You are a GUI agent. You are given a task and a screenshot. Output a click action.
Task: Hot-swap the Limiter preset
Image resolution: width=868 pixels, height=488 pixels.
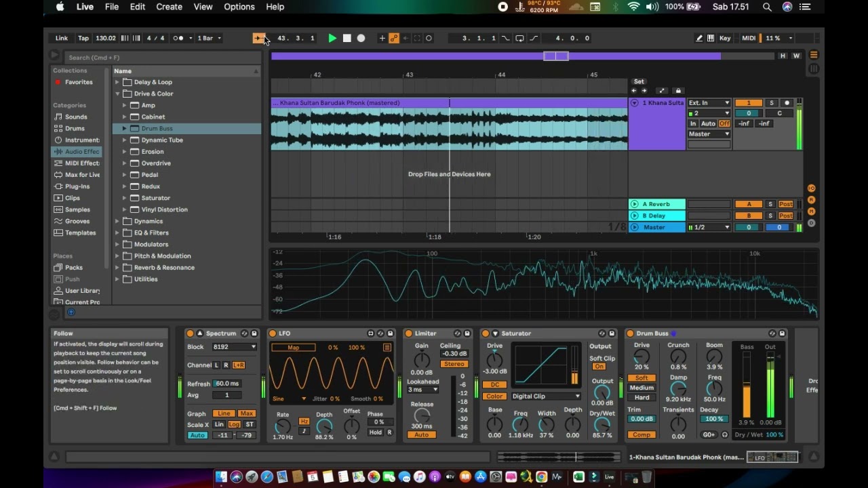[x=457, y=333]
